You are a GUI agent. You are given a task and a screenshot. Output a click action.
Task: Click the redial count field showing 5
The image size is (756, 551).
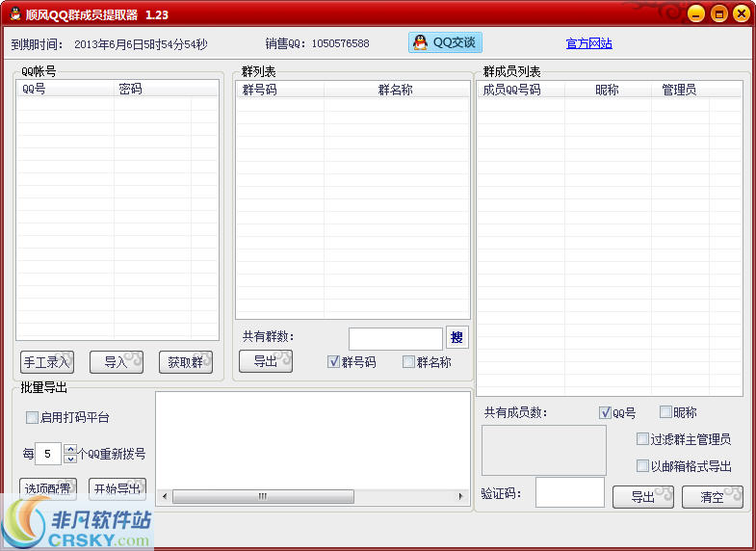pos(48,454)
